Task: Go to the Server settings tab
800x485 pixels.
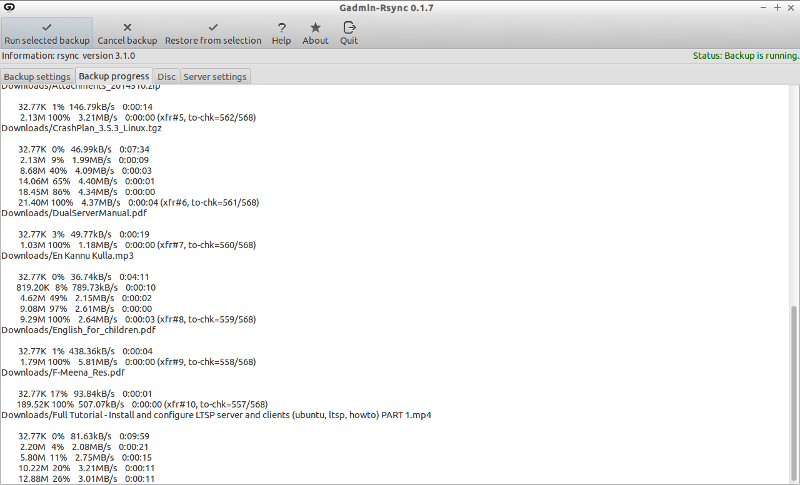Action: click(x=215, y=76)
